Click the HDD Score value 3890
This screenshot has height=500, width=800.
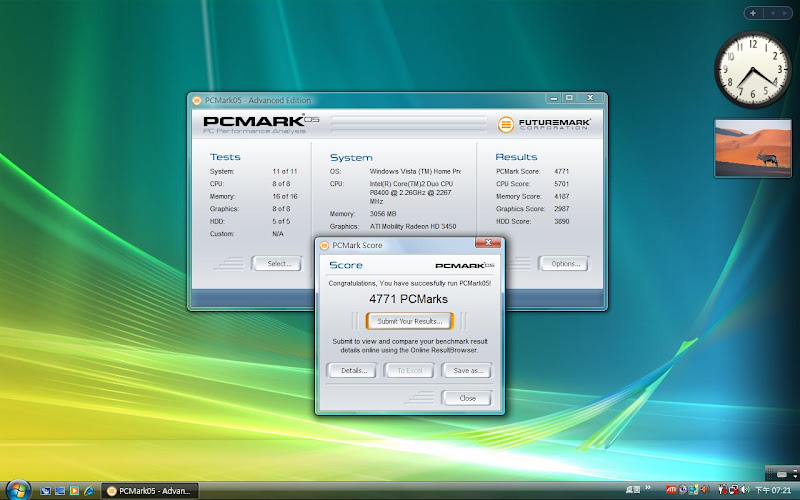562,221
